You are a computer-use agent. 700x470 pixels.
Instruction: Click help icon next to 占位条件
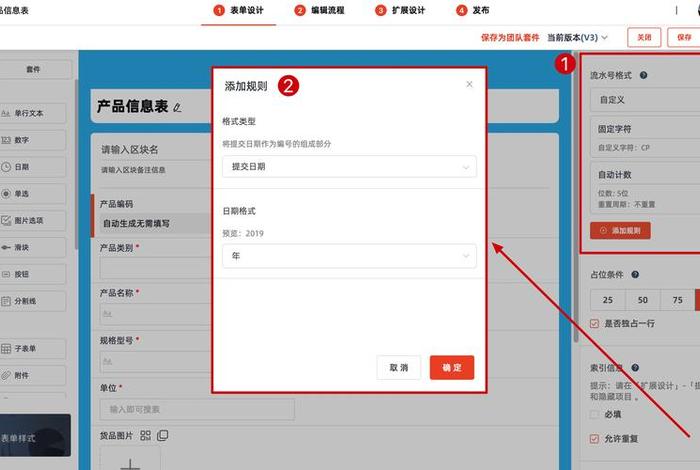(x=635, y=275)
